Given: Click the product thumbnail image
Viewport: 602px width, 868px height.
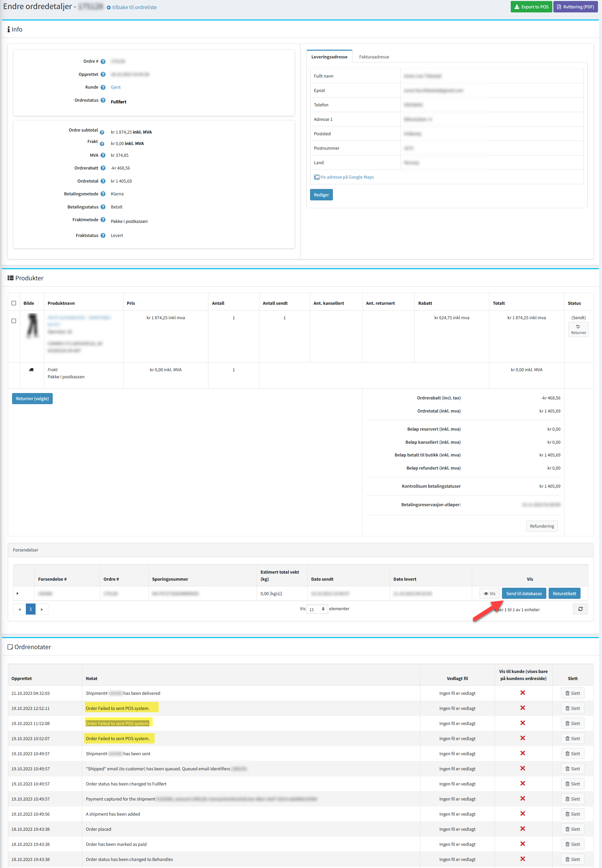Looking at the screenshot, I should click(32, 326).
